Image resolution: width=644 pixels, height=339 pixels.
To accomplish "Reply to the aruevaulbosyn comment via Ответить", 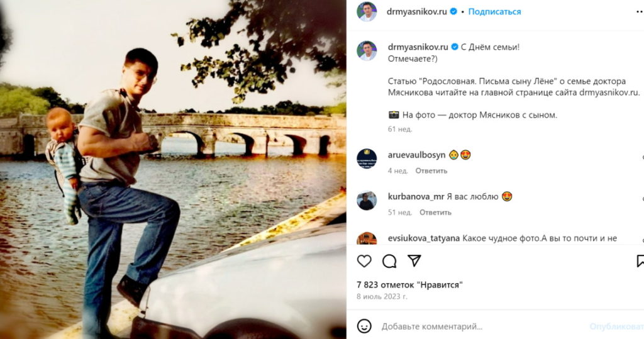I will [x=431, y=170].
